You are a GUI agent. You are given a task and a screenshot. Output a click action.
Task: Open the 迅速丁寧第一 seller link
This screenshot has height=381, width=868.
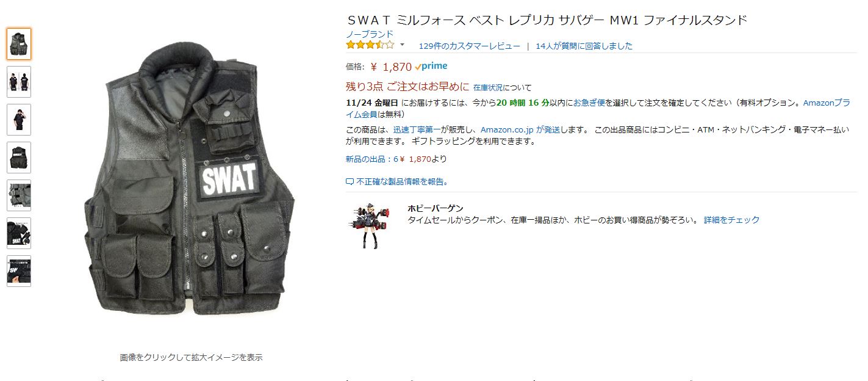(417, 130)
